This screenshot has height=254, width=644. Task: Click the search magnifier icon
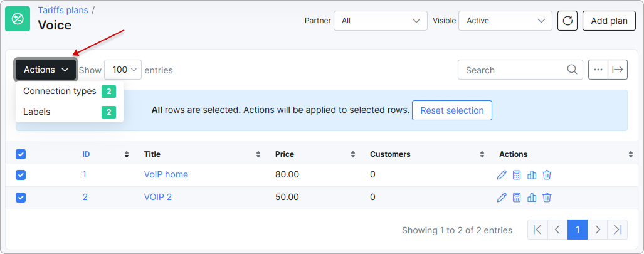pos(572,70)
